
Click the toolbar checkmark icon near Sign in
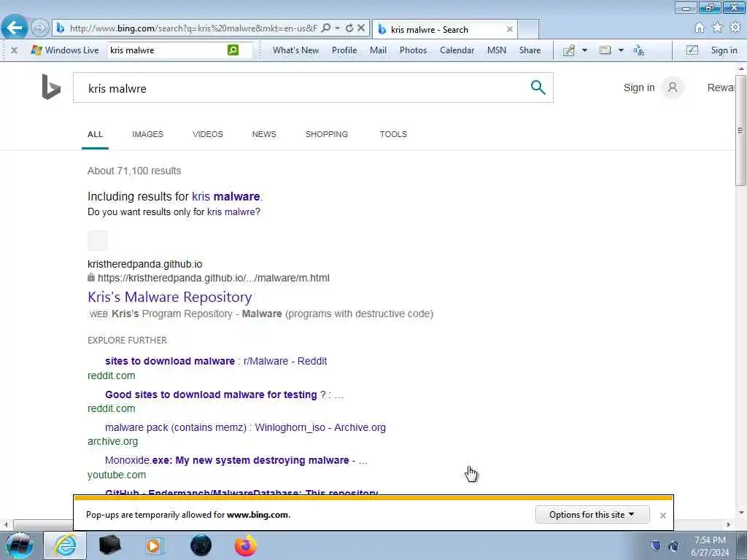[692, 50]
